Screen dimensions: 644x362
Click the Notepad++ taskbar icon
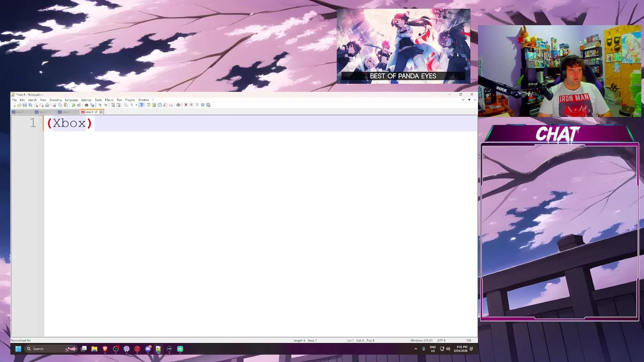click(158, 348)
